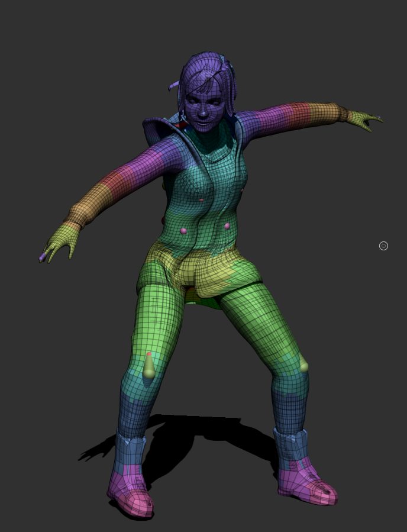Click the purple hair strand sticking out sideways

pos(173,85)
